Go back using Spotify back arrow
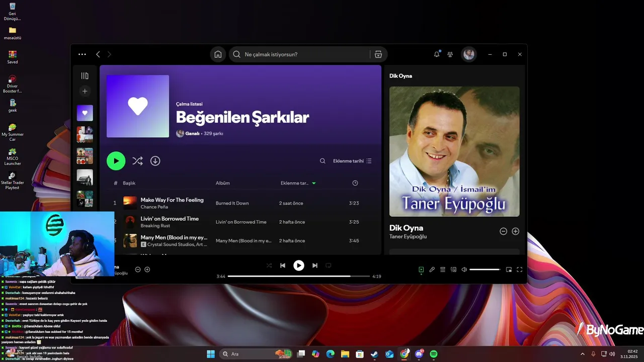644x362 pixels. tap(98, 54)
